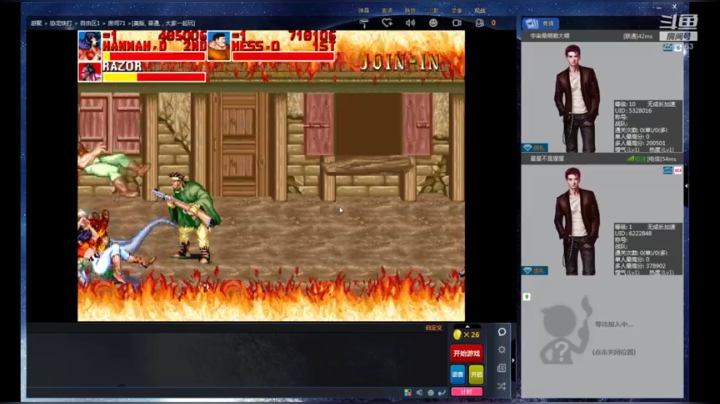Click the text 'UID: 6222848'
The image size is (720, 404).
click(x=632, y=233)
